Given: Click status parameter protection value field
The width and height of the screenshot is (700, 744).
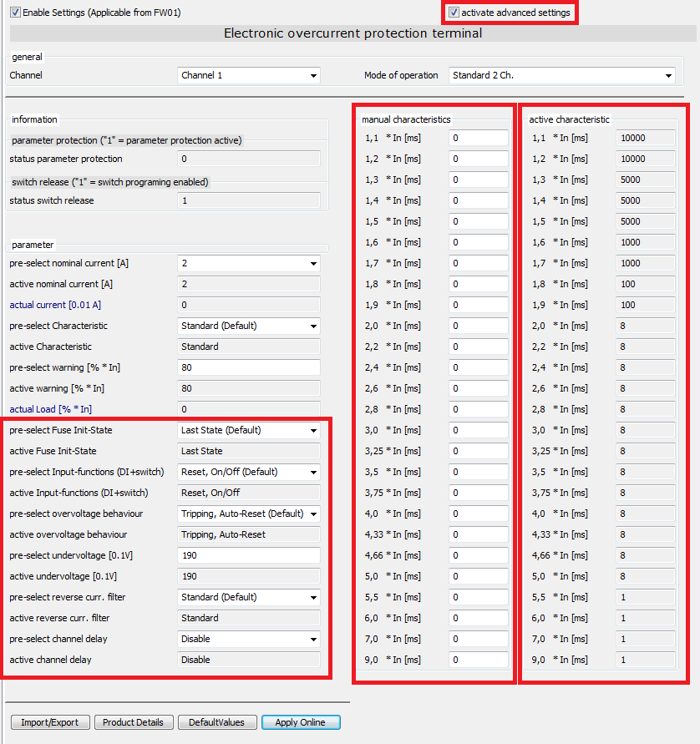Looking at the screenshot, I should tap(249, 159).
